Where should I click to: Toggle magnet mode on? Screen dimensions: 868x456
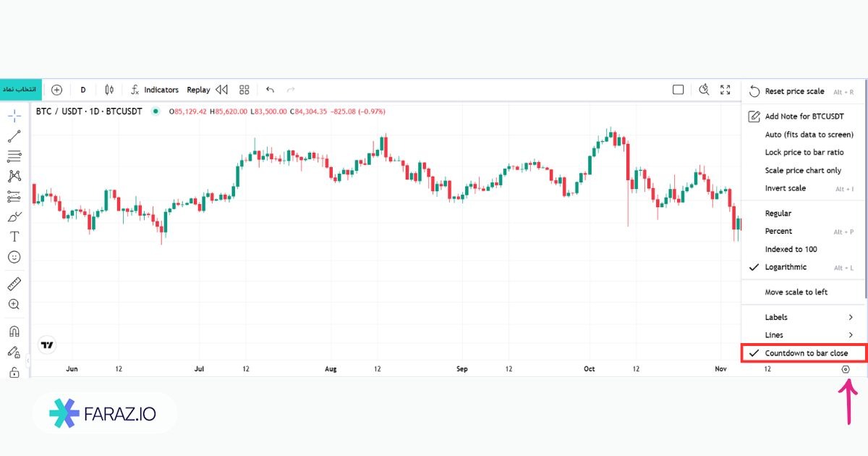(x=14, y=332)
